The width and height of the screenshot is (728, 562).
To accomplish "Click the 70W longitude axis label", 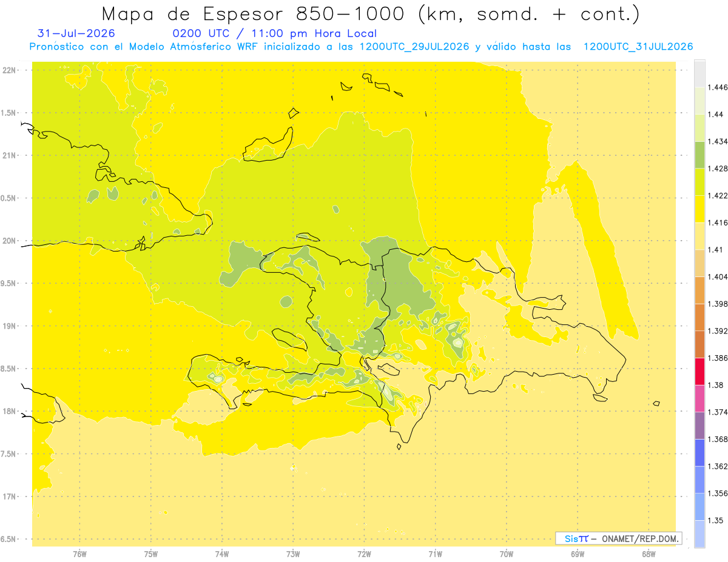I will [506, 554].
